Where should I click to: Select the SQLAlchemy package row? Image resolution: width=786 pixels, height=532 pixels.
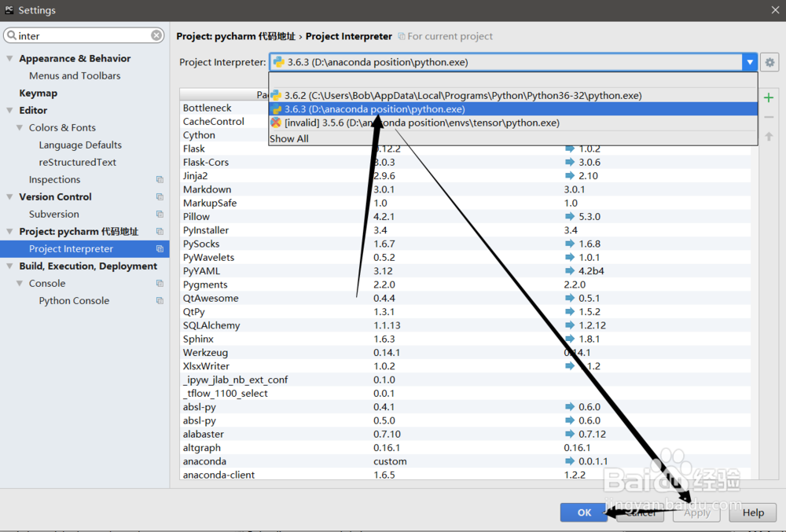[x=465, y=325]
